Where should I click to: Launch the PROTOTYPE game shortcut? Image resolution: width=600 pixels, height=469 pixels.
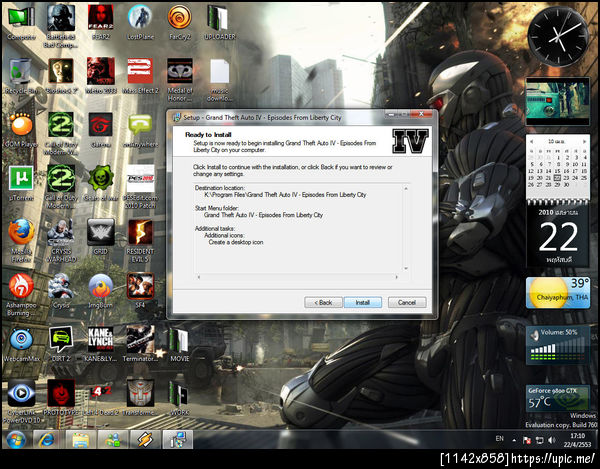pyautogui.click(x=60, y=398)
